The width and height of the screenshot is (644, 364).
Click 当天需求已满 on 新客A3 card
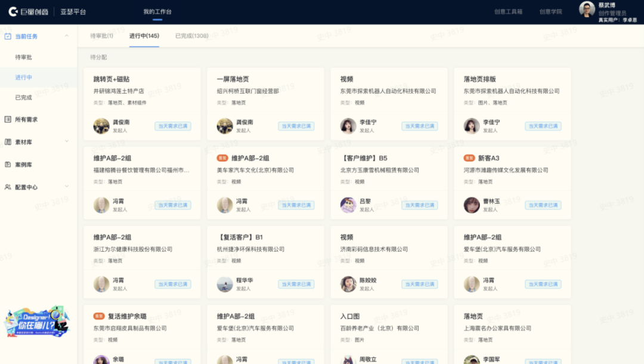coord(543,205)
